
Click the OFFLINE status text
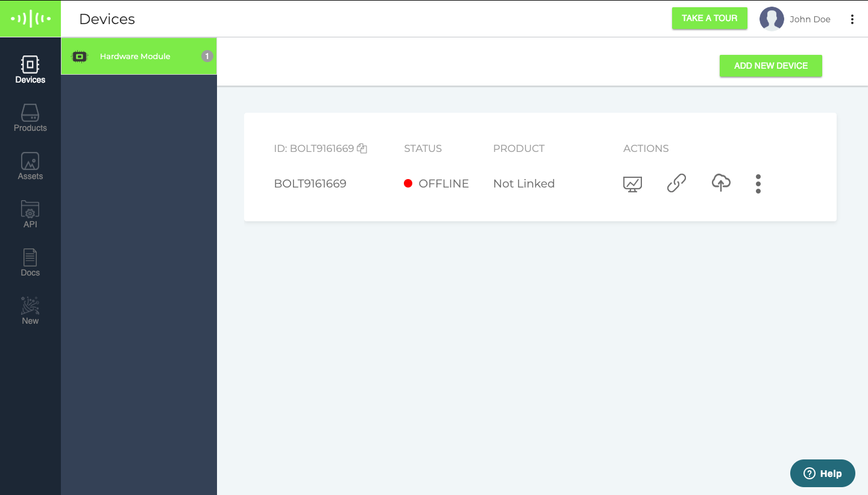(444, 184)
